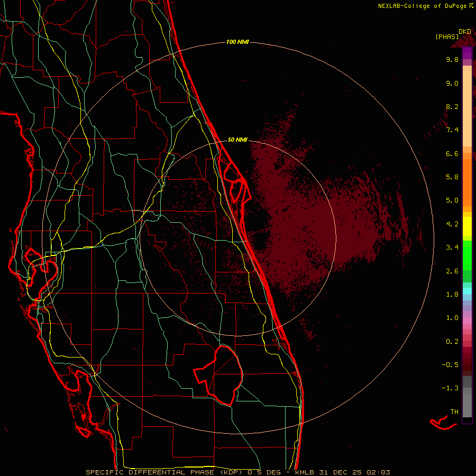Click the 4.2 value on color scale
The width and height of the screenshot is (476, 476).
point(452,224)
